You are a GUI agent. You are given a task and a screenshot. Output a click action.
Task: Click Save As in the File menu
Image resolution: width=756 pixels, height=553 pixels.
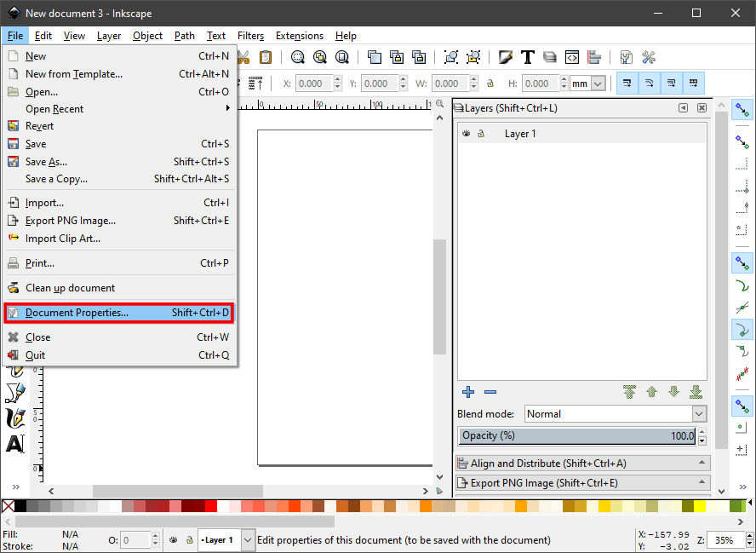[x=46, y=162]
